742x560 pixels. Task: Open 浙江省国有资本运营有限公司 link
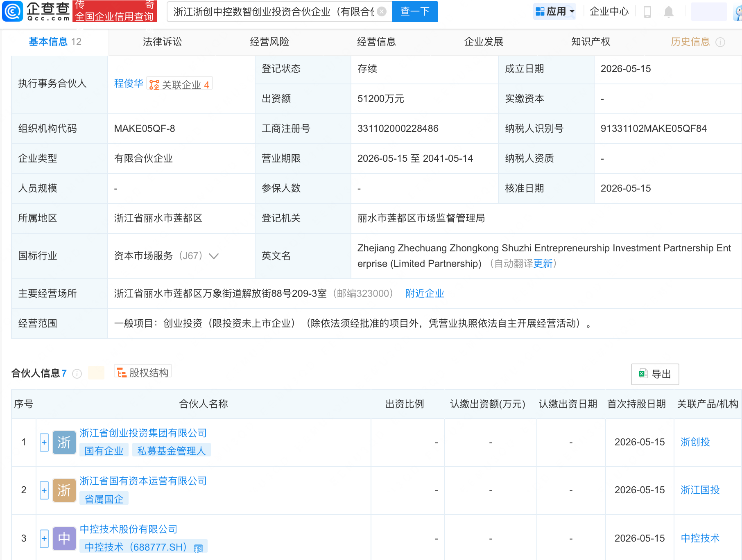[143, 481]
